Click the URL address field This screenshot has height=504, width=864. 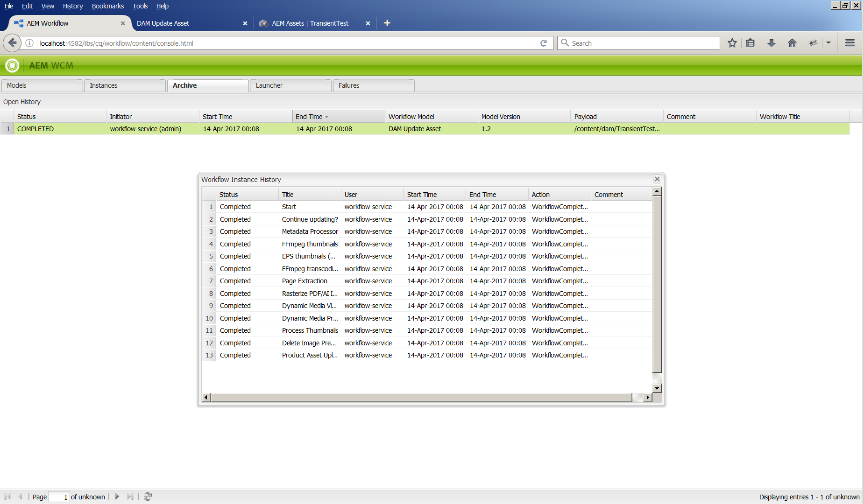click(x=285, y=43)
